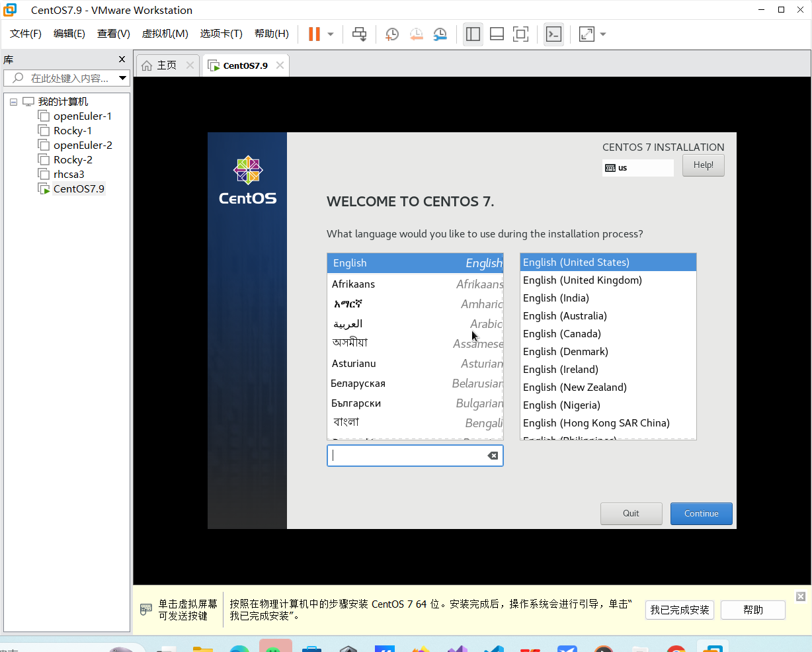Toggle the library sidebar view icon
This screenshot has height=652, width=812.
pyautogui.click(x=473, y=34)
